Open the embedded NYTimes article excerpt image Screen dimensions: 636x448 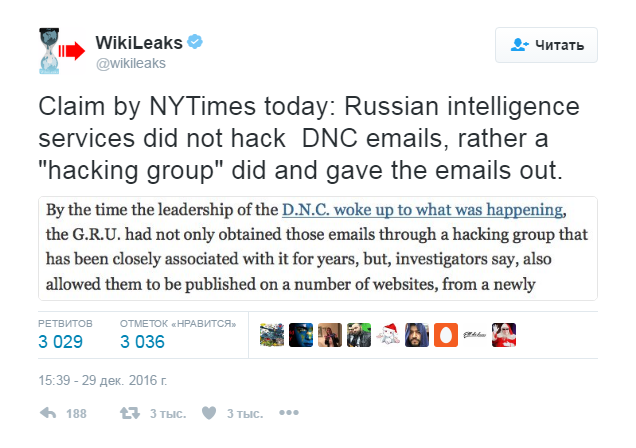tap(318, 248)
